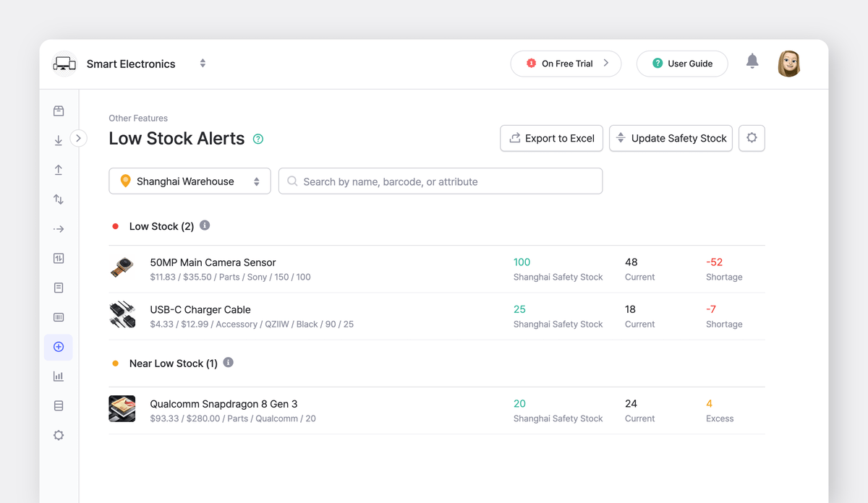868x503 pixels.
Task: Select the highlighted plus-circle sidebar icon
Action: tap(59, 347)
